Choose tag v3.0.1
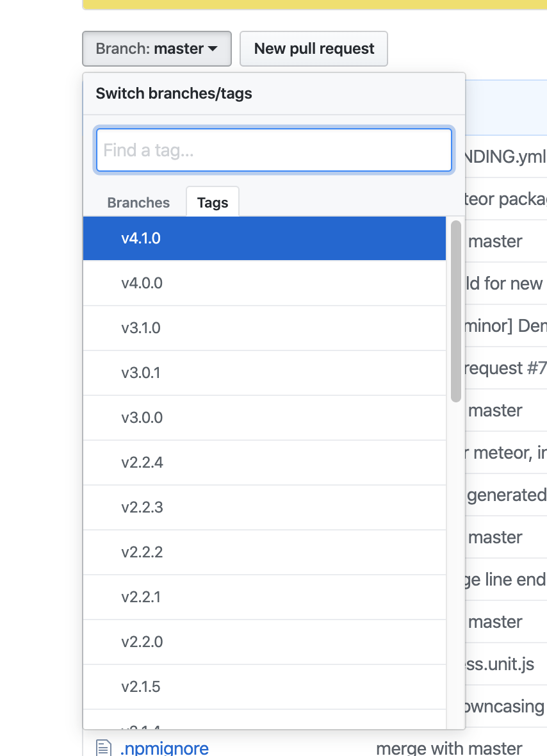 [265, 373]
